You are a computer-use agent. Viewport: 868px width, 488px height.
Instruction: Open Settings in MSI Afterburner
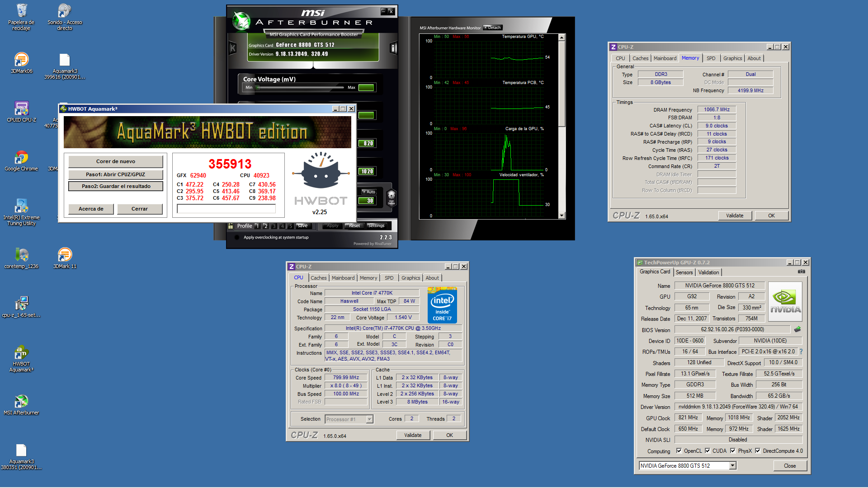(x=376, y=226)
